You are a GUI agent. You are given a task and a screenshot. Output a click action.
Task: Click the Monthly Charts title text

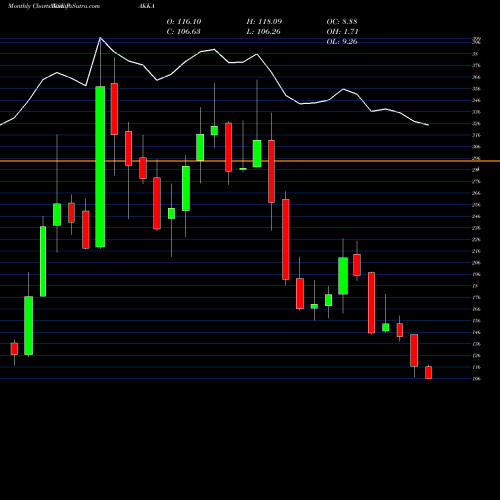tap(29, 6)
